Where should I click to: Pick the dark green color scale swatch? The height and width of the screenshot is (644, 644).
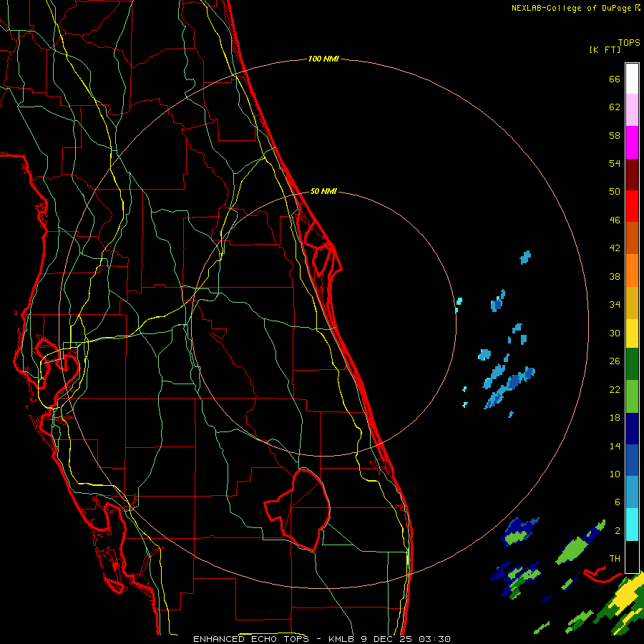coord(632,364)
